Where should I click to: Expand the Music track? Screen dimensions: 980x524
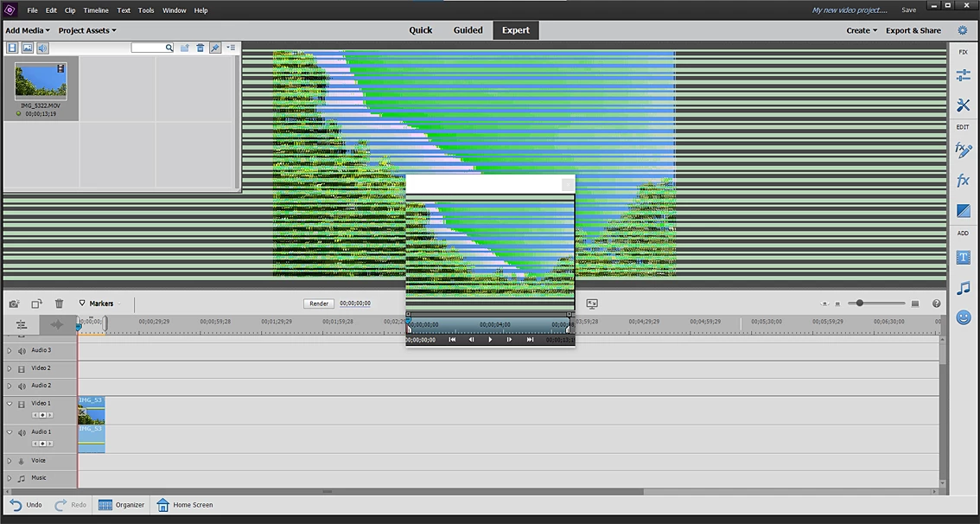pos(10,478)
